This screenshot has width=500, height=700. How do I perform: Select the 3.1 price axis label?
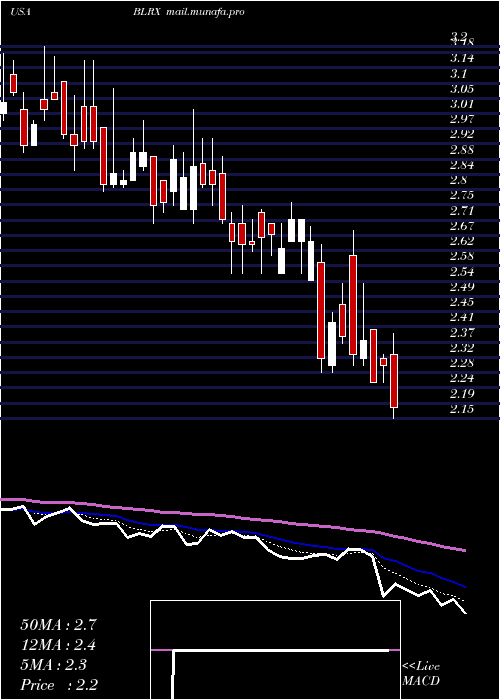pos(458,73)
